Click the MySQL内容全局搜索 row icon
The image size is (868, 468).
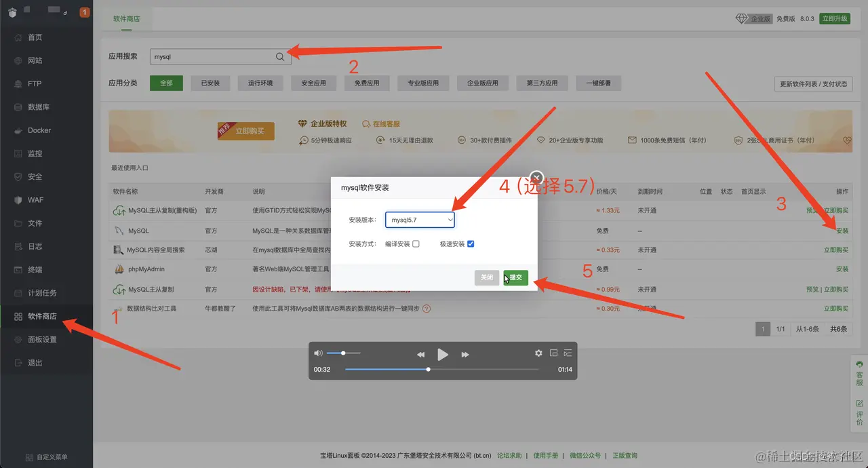[x=119, y=250]
